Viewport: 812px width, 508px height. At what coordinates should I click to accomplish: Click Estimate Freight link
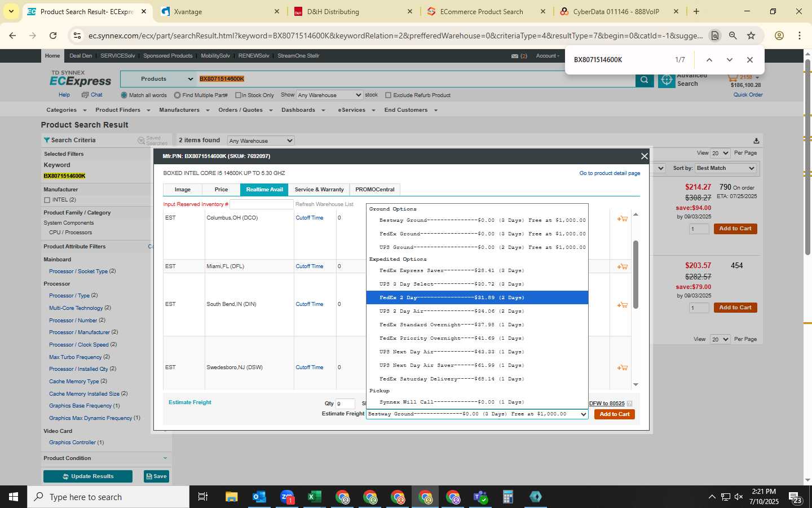tap(190, 402)
